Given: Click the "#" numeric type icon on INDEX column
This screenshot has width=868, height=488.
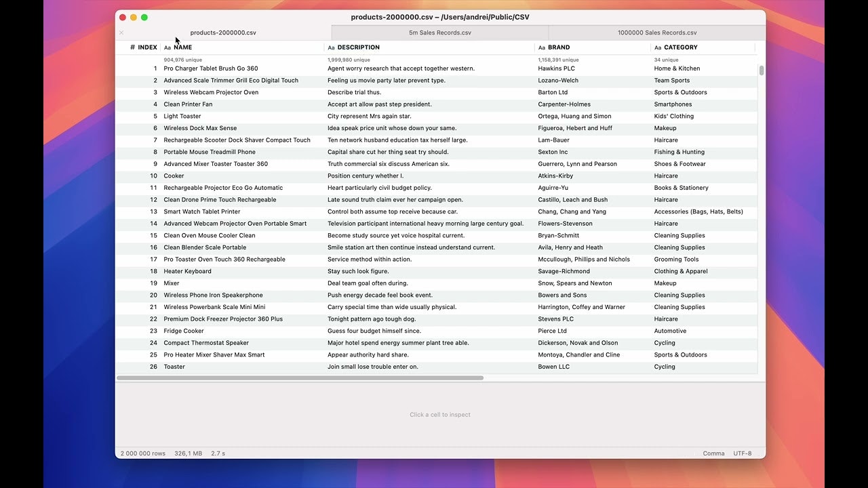Looking at the screenshot, I should (x=133, y=47).
